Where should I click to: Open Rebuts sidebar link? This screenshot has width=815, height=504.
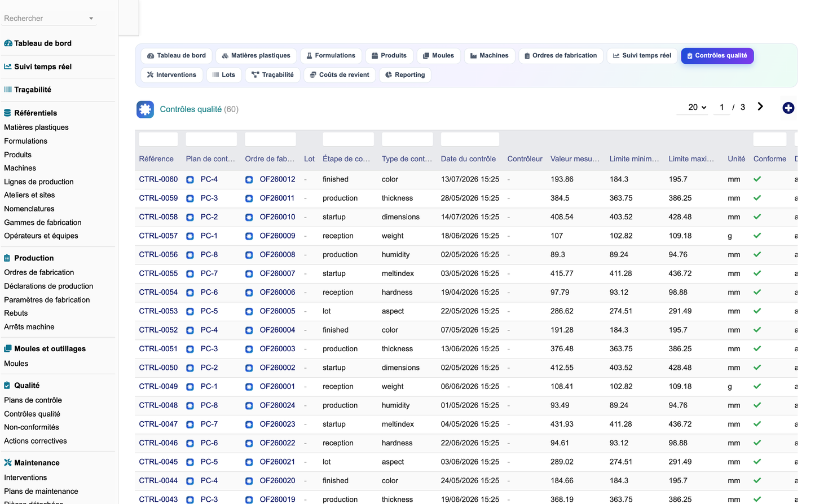(x=16, y=313)
